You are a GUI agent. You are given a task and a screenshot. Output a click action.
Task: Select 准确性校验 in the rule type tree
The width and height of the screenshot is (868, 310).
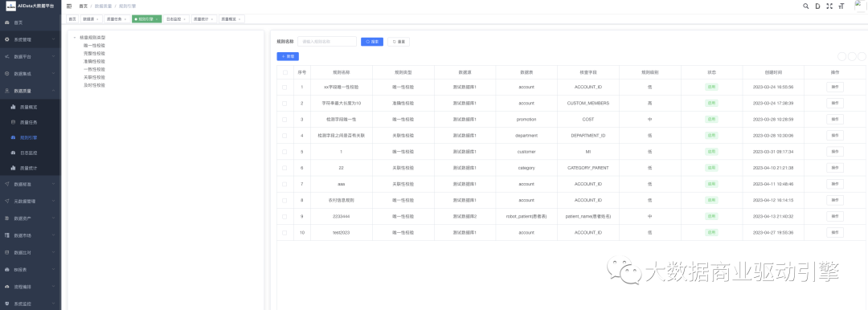pyautogui.click(x=94, y=62)
